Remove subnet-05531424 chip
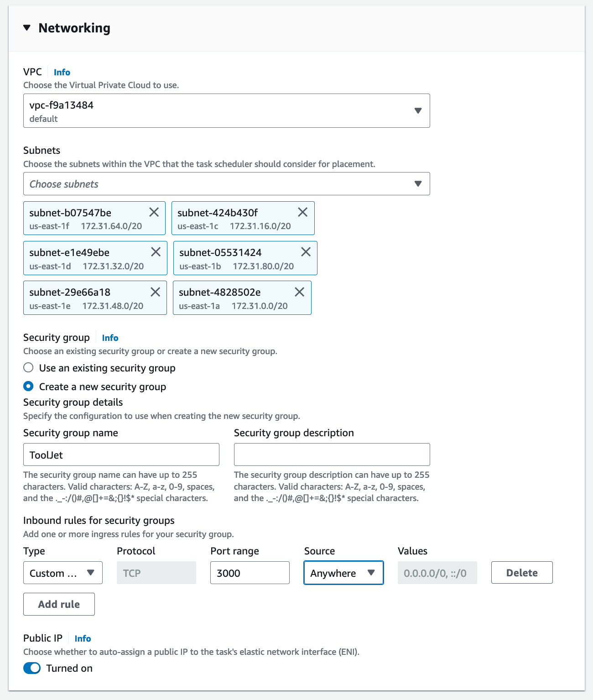 pos(306,252)
